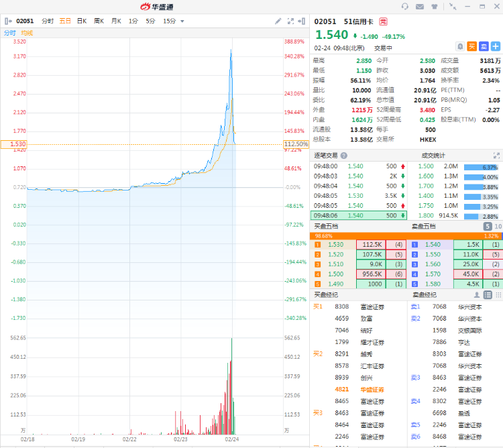The image size is (503, 448).
Task: Select ask level 5 price 1.580
Action: 433,284
